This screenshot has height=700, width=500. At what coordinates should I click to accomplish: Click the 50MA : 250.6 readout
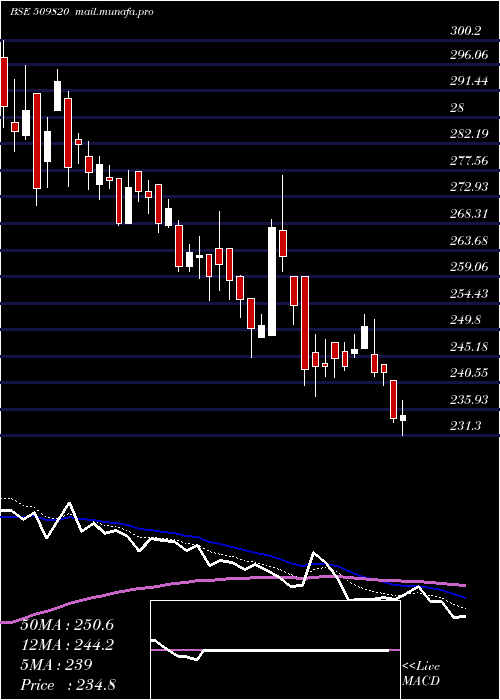pyautogui.click(x=68, y=625)
